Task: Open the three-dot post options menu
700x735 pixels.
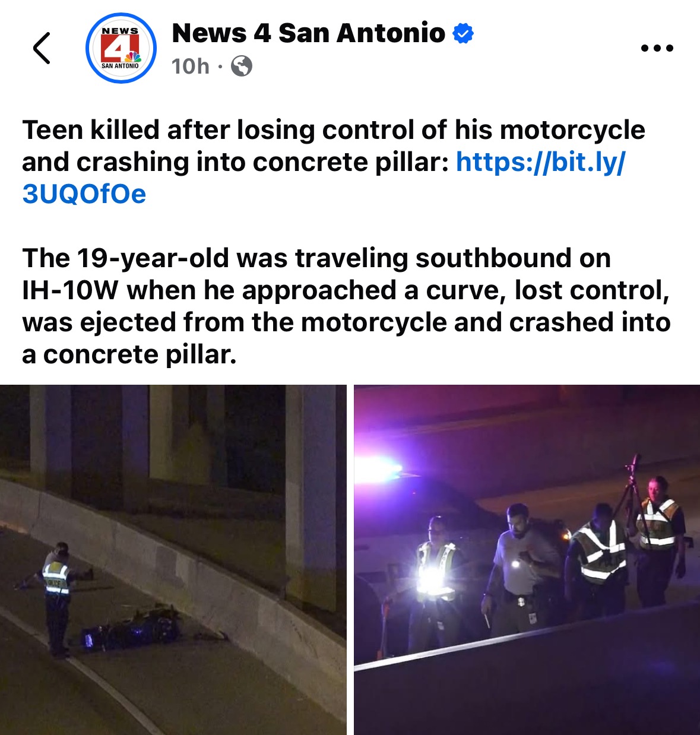Action: (x=657, y=48)
